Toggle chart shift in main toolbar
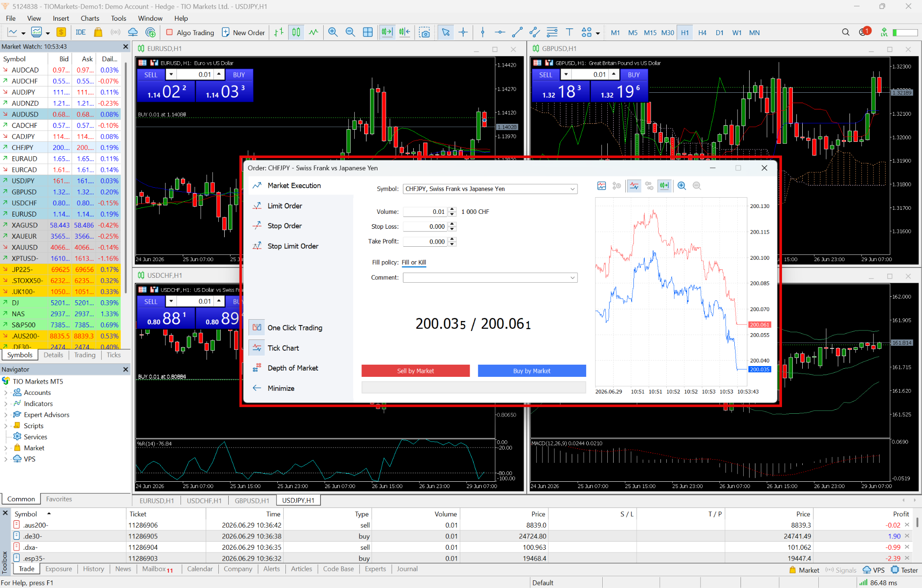Image resolution: width=922 pixels, height=588 pixels. coord(404,32)
